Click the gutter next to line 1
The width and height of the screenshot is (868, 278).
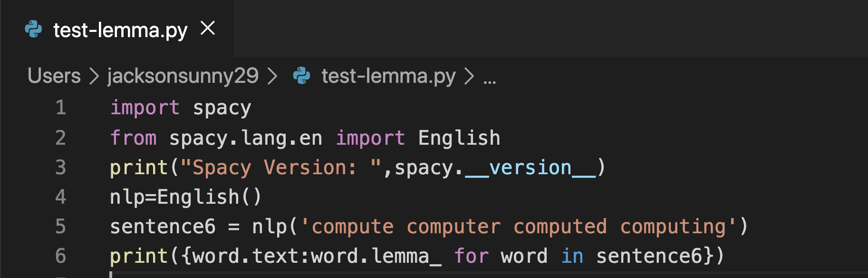pyautogui.click(x=60, y=108)
